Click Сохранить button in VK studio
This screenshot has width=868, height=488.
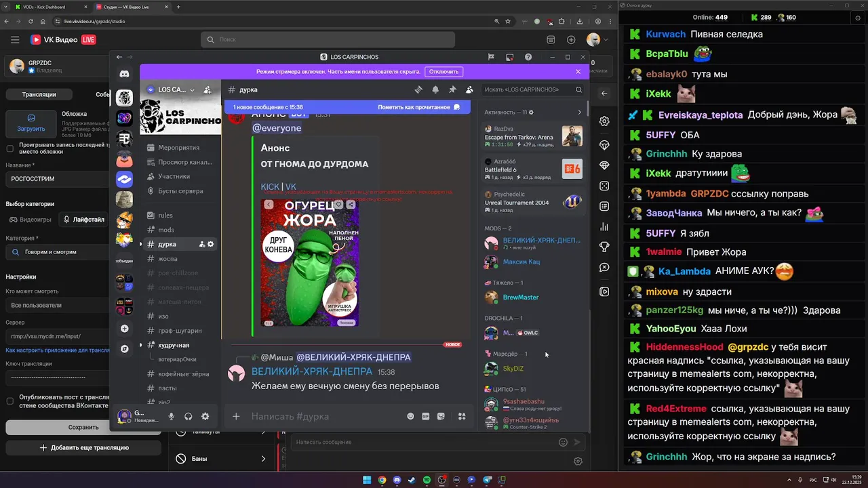click(83, 427)
